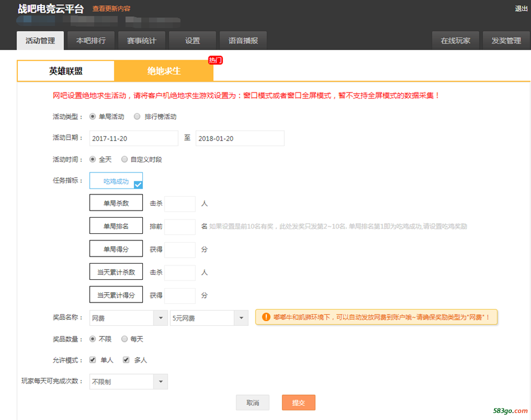Viewport: 531px width, 420px height.
Task: Open the 发奖管理 tab
Action: pos(507,41)
